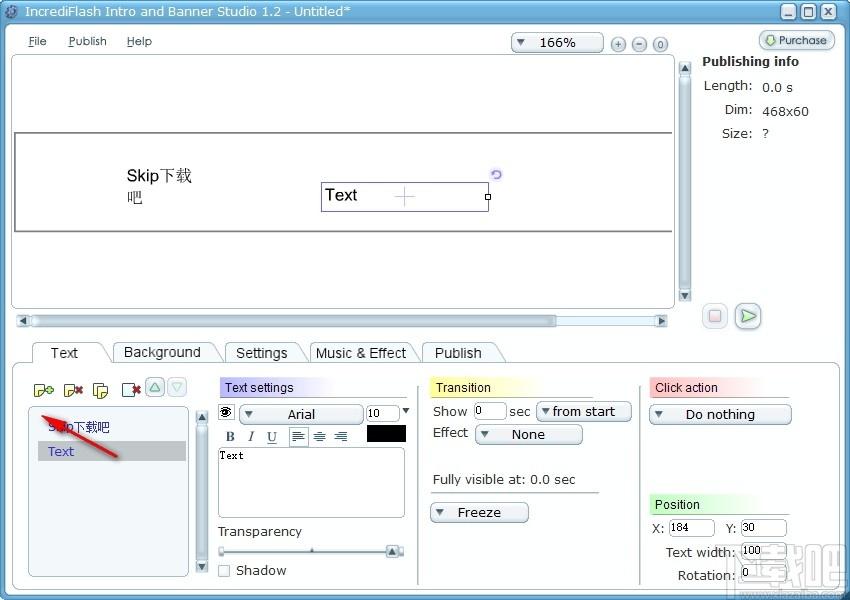
Task: Switch to the Music & Effect tab
Action: 360,353
